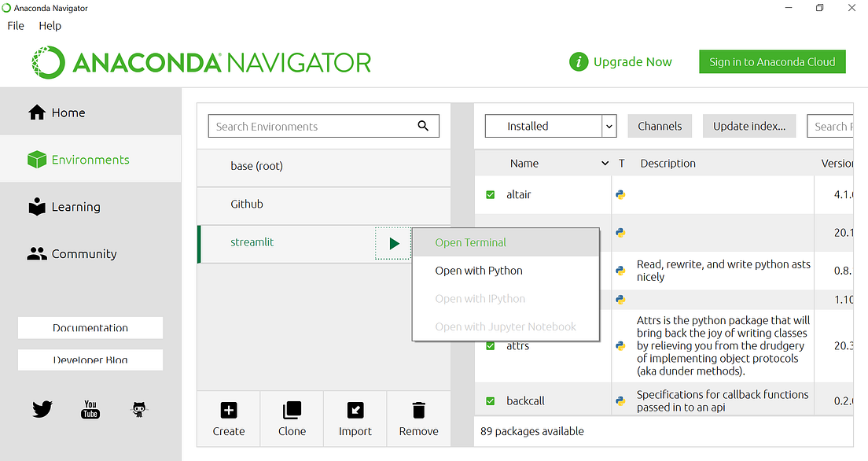Viewport: 868px width, 461px height.
Task: Toggle the attrs package checkbox
Action: [x=490, y=346]
